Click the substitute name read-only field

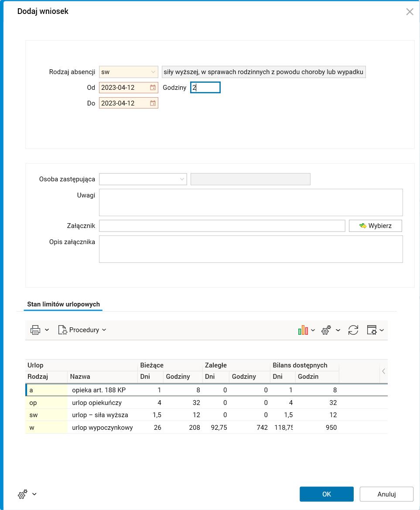coord(250,179)
